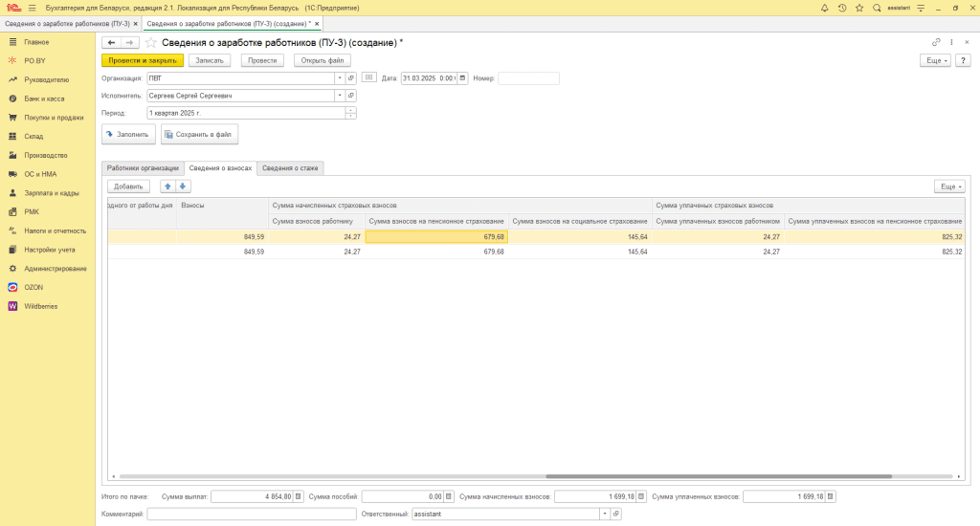Move row up with blue arrow
Image resolution: width=980 pixels, height=526 pixels.
167,186
